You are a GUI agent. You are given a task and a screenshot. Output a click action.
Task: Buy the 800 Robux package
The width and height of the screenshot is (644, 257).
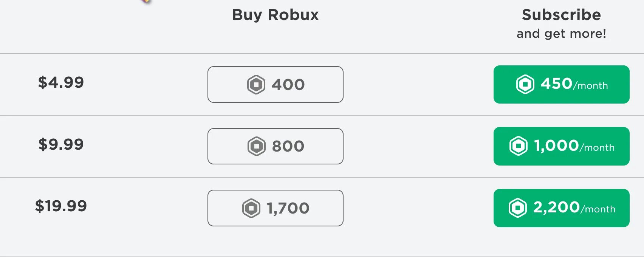[x=275, y=146]
